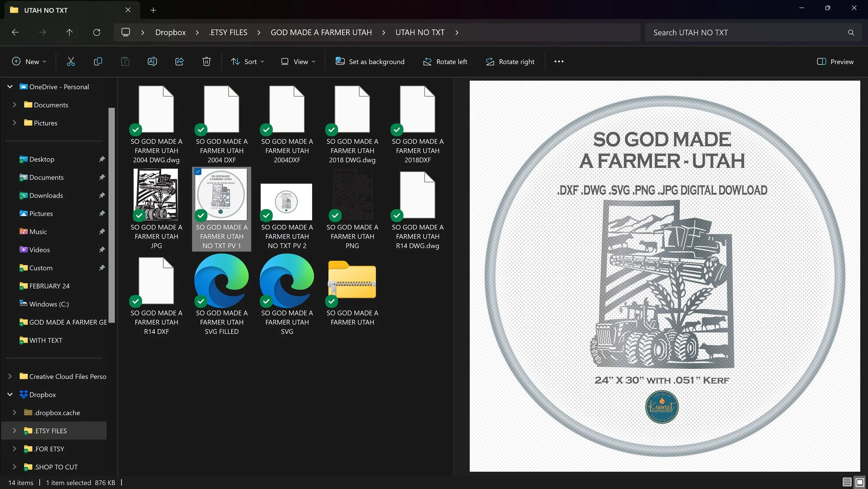868x489 pixels.
Task: Click Set as background button
Action: coord(370,62)
